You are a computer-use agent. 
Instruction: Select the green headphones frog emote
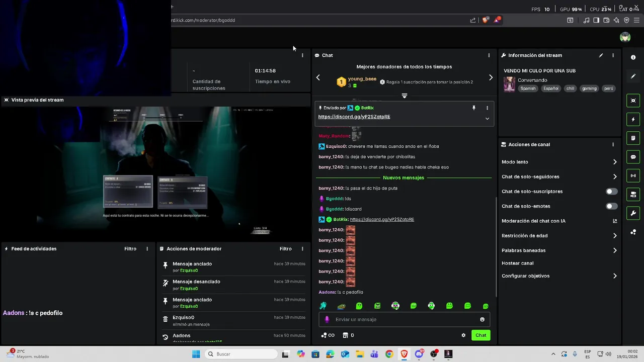395,306
